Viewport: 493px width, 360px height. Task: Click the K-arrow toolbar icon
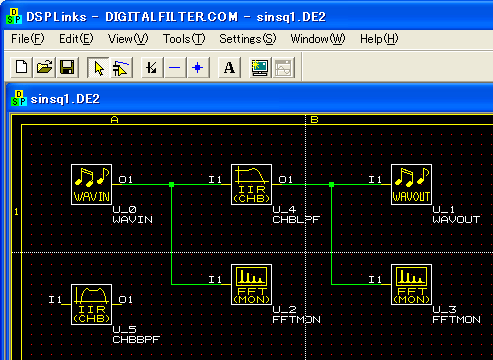click(x=152, y=68)
